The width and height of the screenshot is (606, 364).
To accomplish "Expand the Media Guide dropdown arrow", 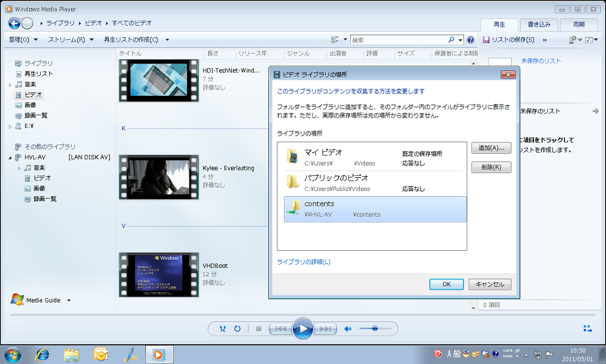I will click(x=69, y=300).
